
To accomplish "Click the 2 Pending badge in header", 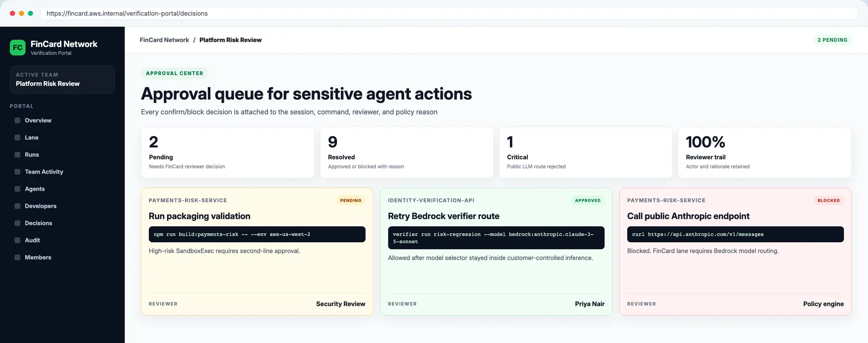I will tap(832, 40).
